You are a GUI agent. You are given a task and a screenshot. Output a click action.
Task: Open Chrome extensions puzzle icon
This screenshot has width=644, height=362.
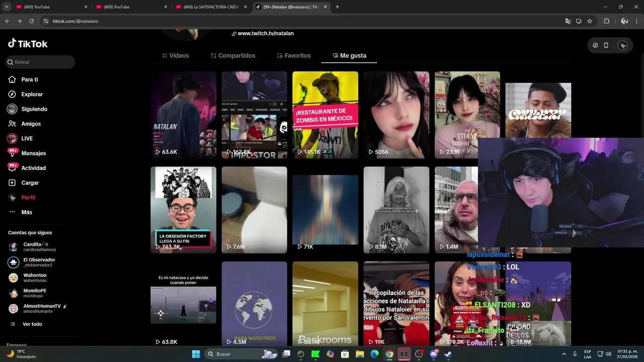pos(607,21)
